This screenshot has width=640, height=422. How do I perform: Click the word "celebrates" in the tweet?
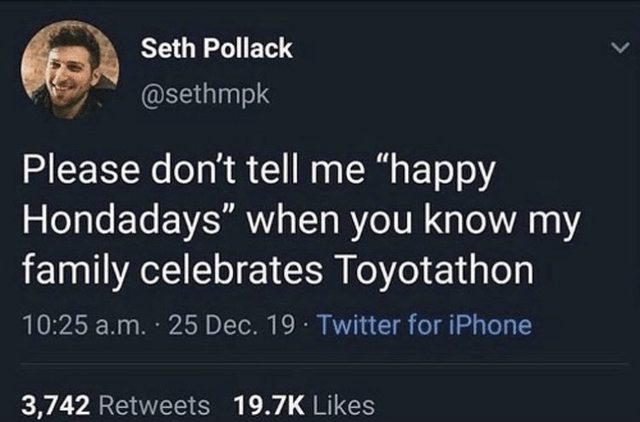[215, 272]
